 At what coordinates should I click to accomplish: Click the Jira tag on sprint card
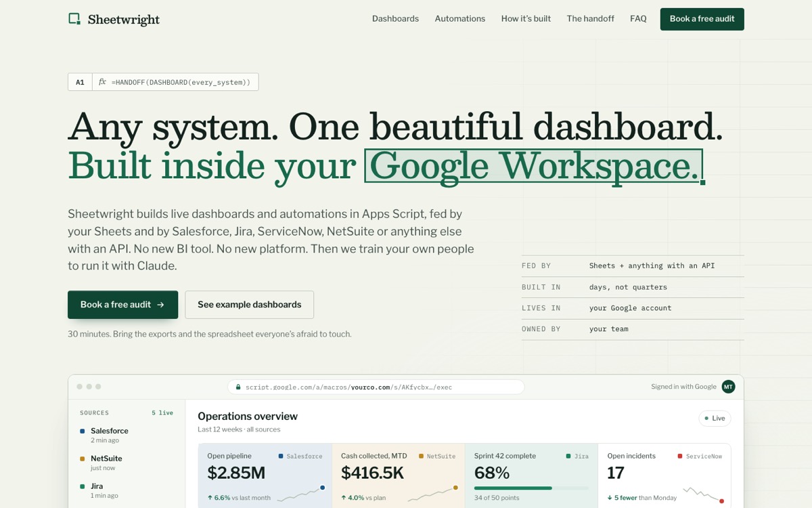coord(577,457)
